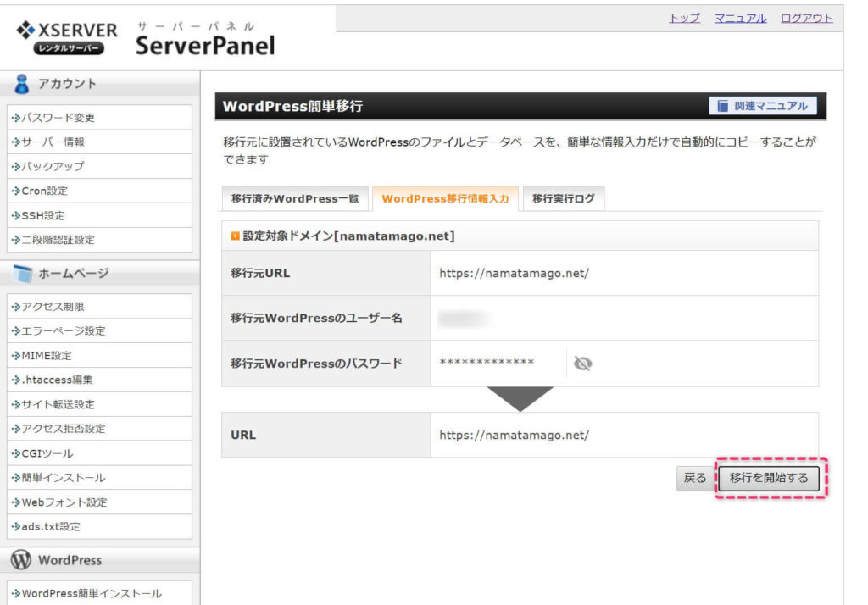Open the マニュアル link
The height and width of the screenshot is (605, 868).
pyautogui.click(x=741, y=19)
